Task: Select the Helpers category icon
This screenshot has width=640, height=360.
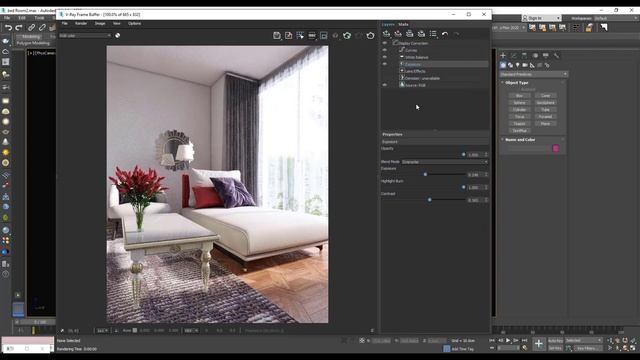Action: click(x=532, y=65)
